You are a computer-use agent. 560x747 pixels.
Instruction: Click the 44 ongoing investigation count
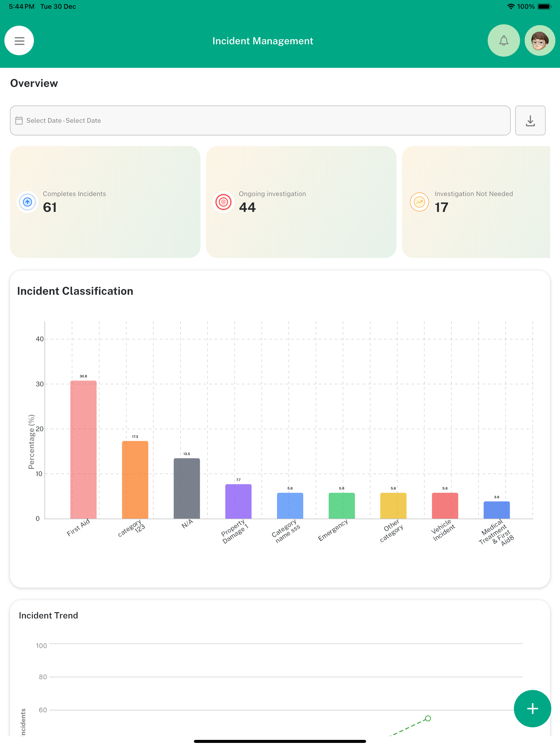tap(247, 207)
